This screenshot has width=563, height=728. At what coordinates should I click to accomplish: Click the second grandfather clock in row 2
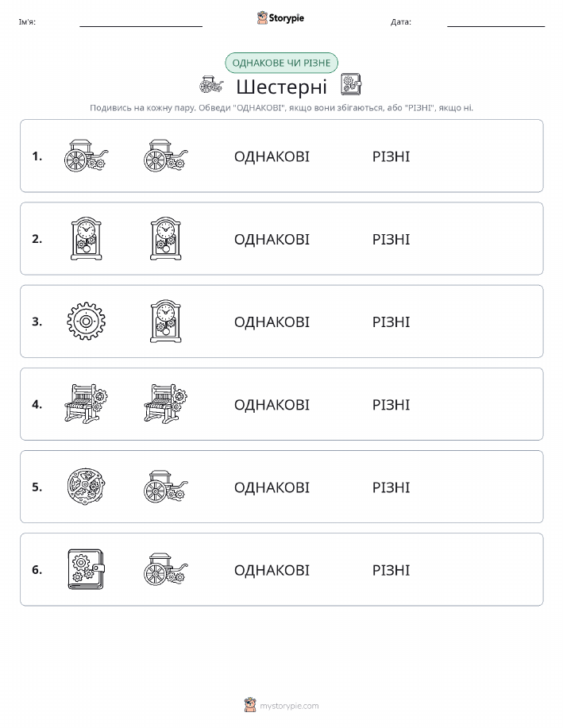(x=166, y=239)
